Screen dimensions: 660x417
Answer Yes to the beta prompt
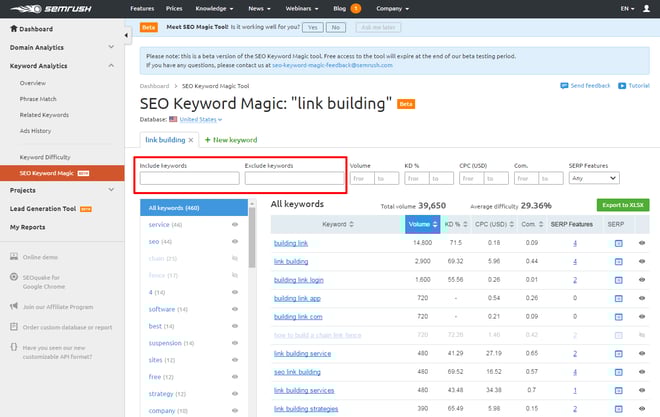coord(313,27)
